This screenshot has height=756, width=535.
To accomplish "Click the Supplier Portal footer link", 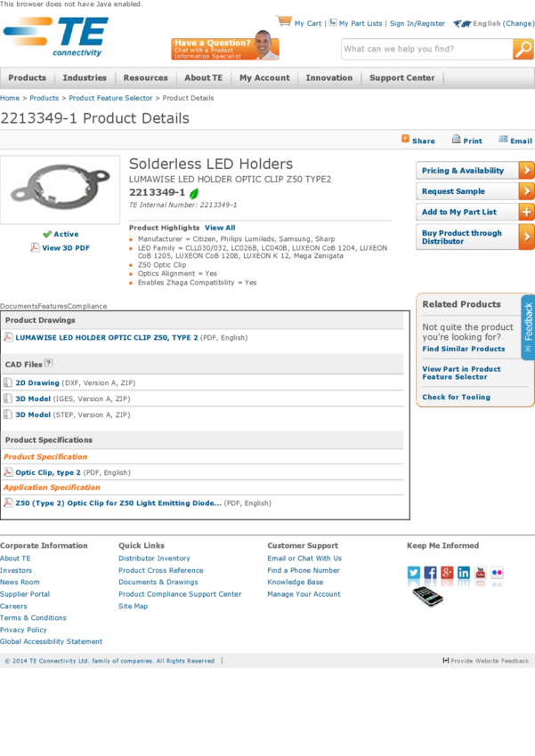I will (25, 594).
